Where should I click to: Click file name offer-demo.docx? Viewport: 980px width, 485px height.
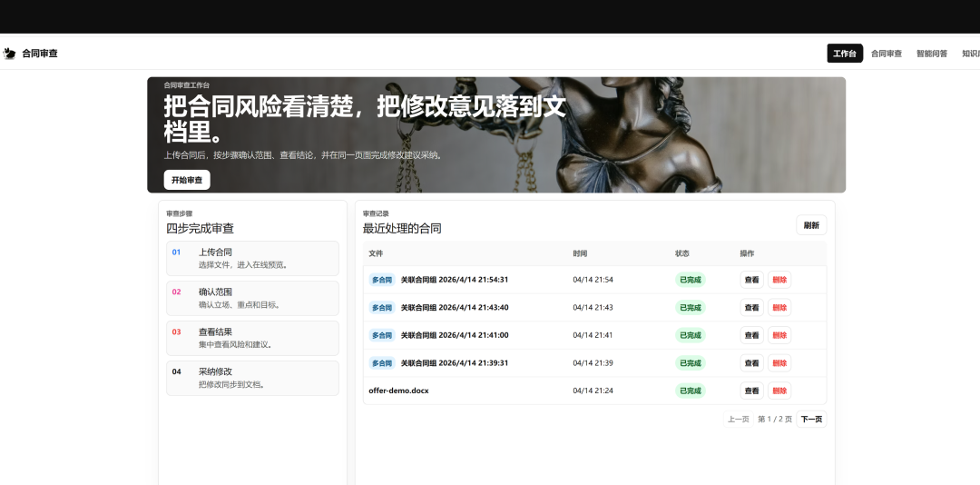pos(398,391)
